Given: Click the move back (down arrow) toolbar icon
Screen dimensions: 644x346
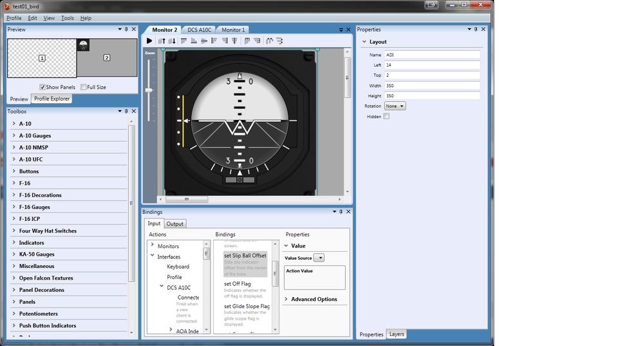Looking at the screenshot, I should pyautogui.click(x=172, y=41).
